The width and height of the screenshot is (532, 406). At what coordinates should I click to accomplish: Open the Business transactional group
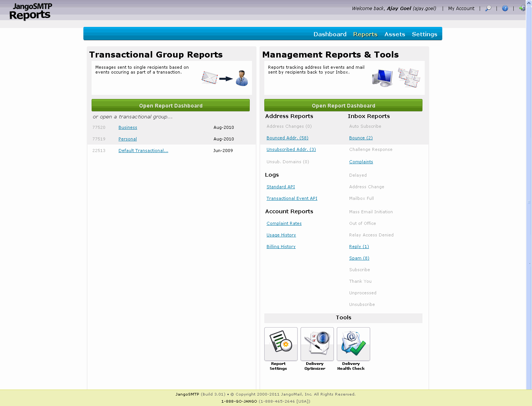pyautogui.click(x=127, y=127)
